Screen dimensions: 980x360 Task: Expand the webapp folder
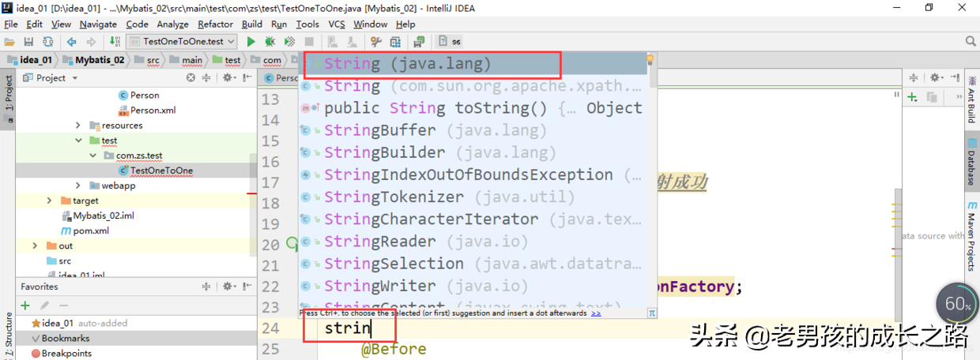pyautogui.click(x=78, y=186)
